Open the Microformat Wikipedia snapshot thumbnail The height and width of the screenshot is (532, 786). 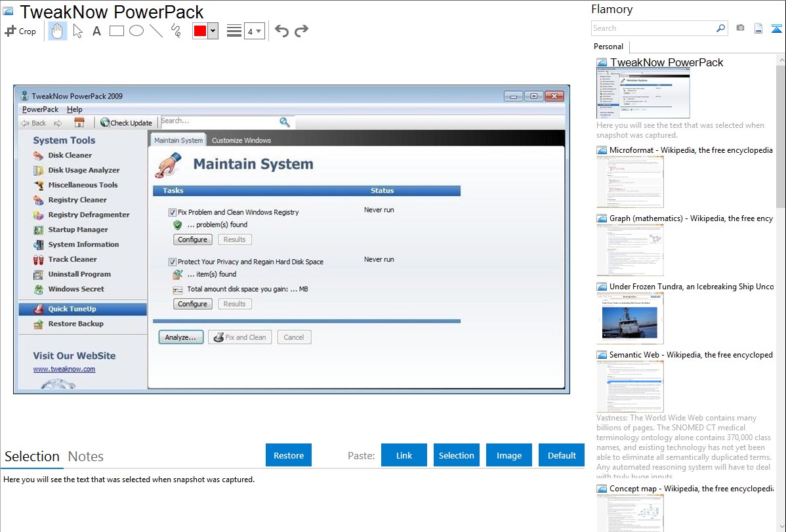tap(630, 182)
